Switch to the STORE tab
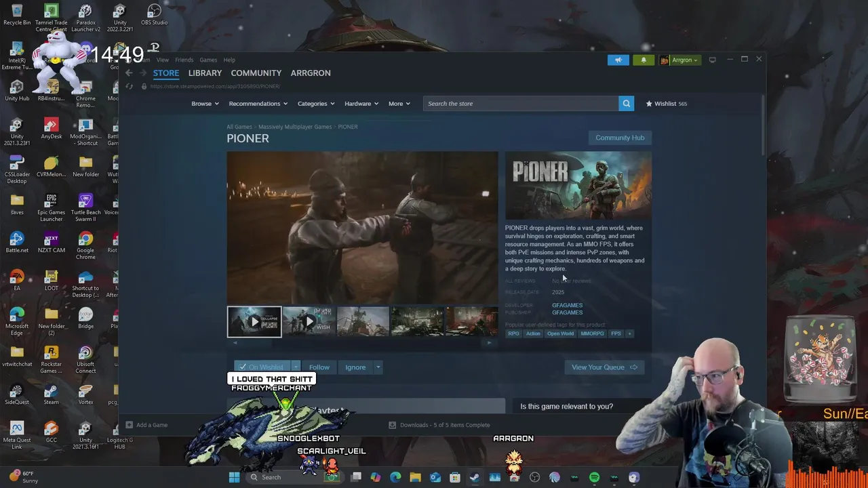This screenshot has width=868, height=488. [166, 73]
